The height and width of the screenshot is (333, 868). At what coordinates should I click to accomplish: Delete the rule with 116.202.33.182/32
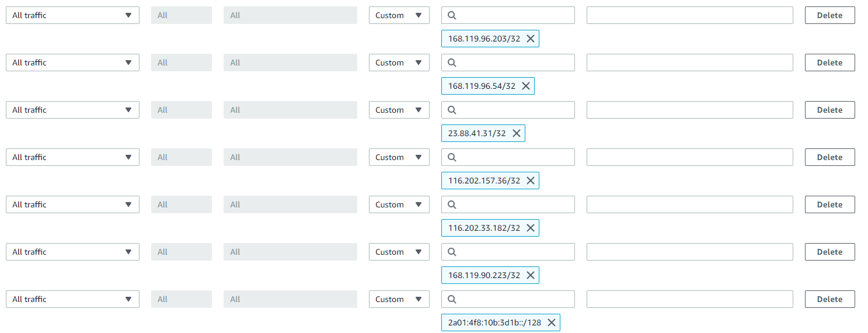tap(829, 204)
